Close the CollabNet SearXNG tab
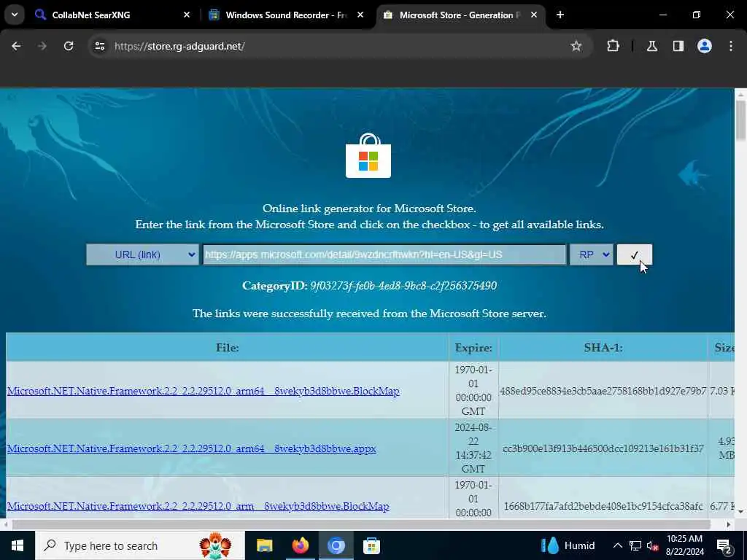This screenshot has height=560, width=747. 187,15
